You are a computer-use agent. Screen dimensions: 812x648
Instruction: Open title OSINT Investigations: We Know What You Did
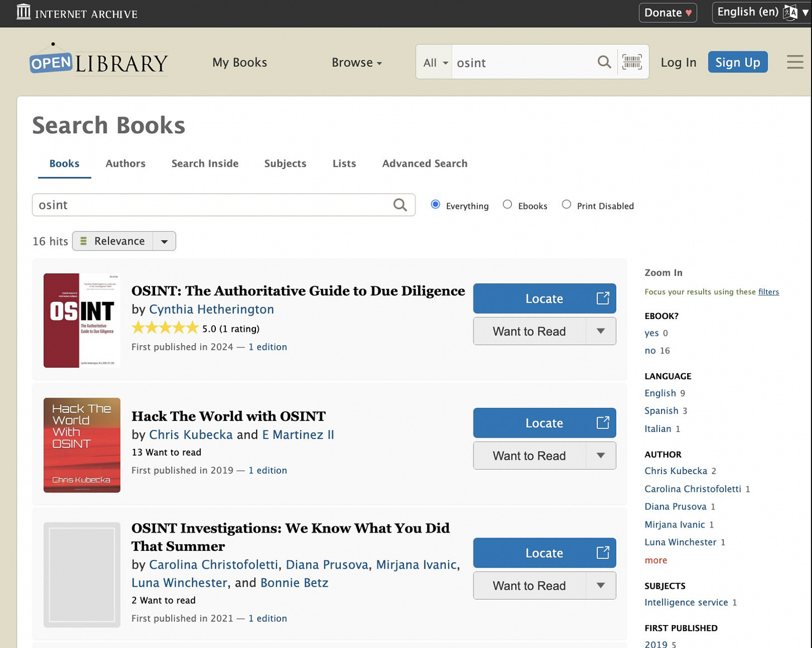tap(291, 537)
